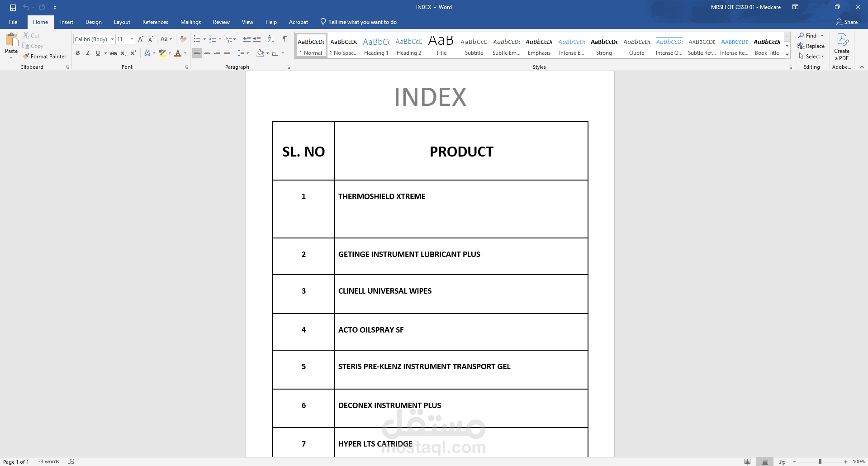Sort the selection alphabetically
The height and width of the screenshot is (466, 868).
pos(271,39)
